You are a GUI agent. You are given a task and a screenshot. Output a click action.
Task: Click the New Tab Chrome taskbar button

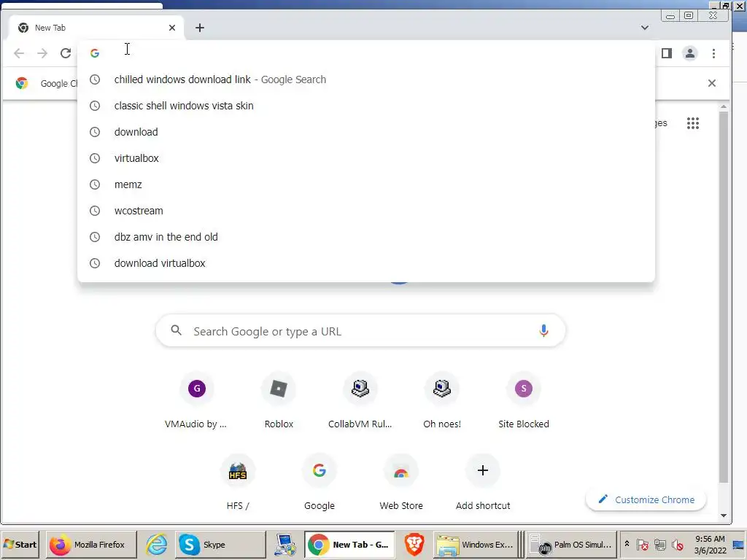(x=349, y=545)
